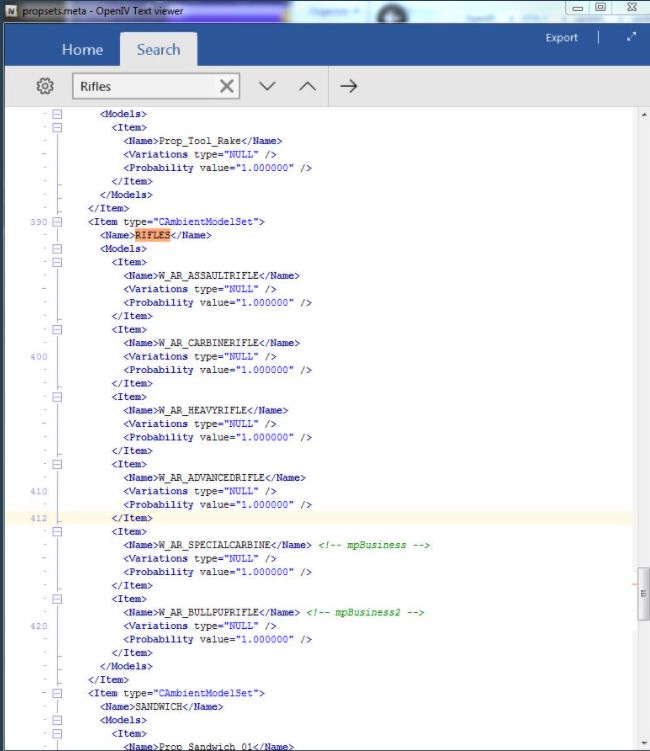
Task: Jump to next search match
Action: 267,86
